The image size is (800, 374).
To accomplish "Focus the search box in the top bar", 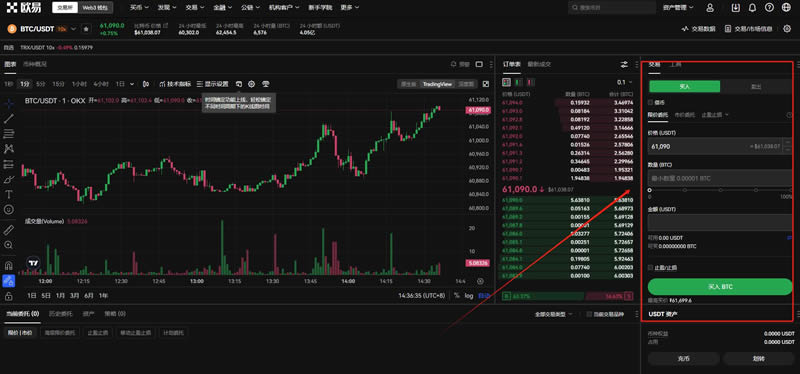I will (x=612, y=8).
